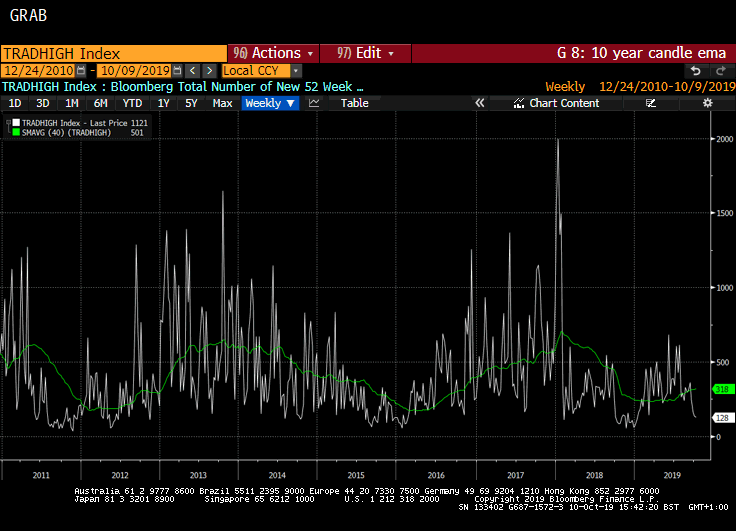Screen dimensions: 736x531
Task: Click the undo arrow icon
Action: [x=696, y=71]
